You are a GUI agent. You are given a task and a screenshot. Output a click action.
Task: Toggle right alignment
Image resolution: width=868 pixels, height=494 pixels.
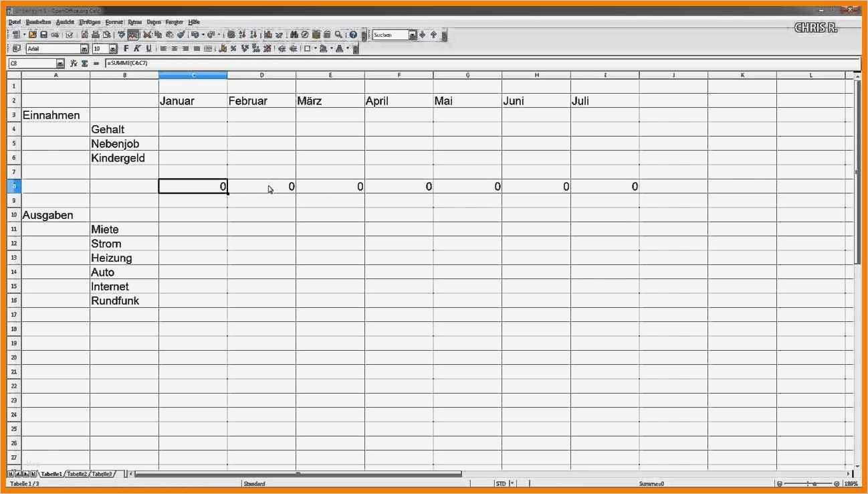[x=185, y=49]
